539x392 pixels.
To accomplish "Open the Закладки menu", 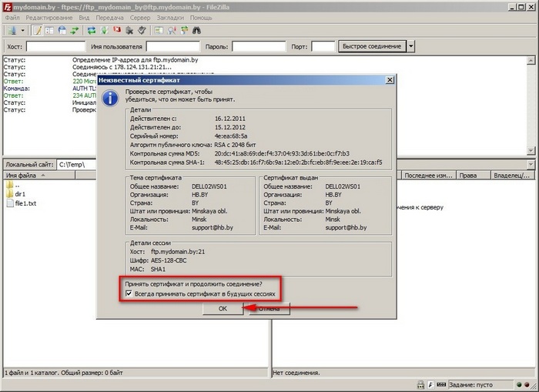I will 170,18.
